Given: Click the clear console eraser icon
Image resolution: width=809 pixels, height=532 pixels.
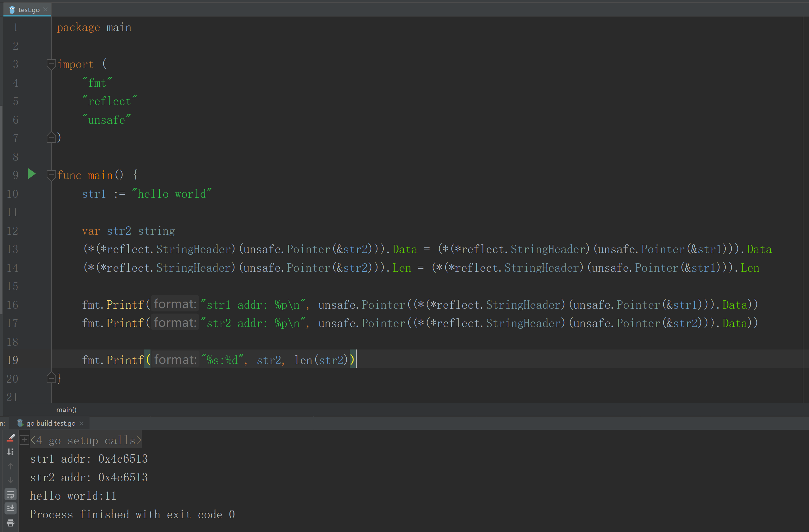Looking at the screenshot, I should tap(11, 438).
